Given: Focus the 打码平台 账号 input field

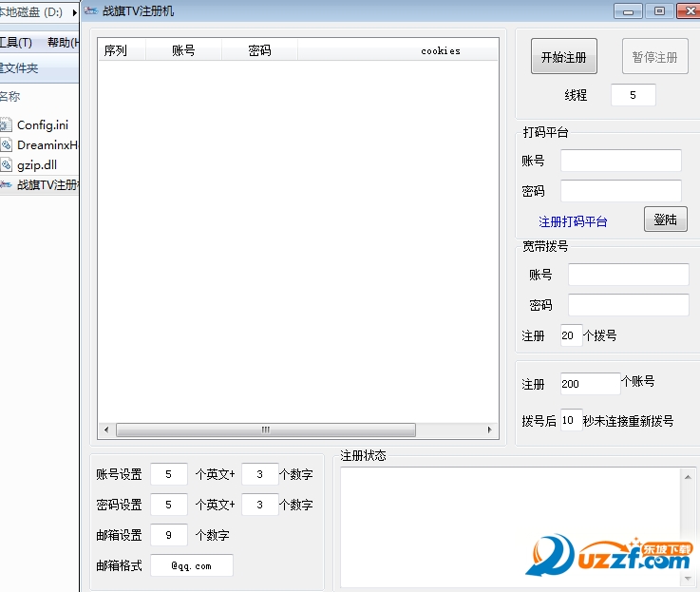Looking at the screenshot, I should click(x=620, y=161).
